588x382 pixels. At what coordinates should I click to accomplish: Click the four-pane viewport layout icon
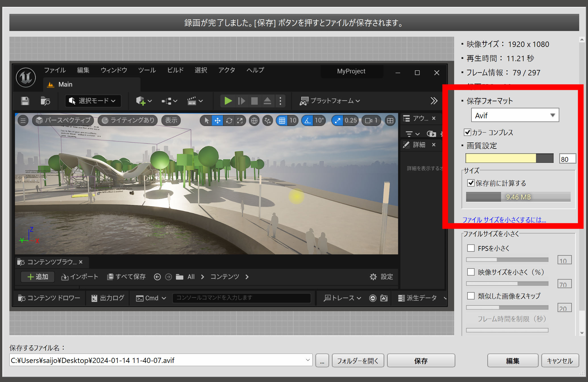[x=390, y=121]
